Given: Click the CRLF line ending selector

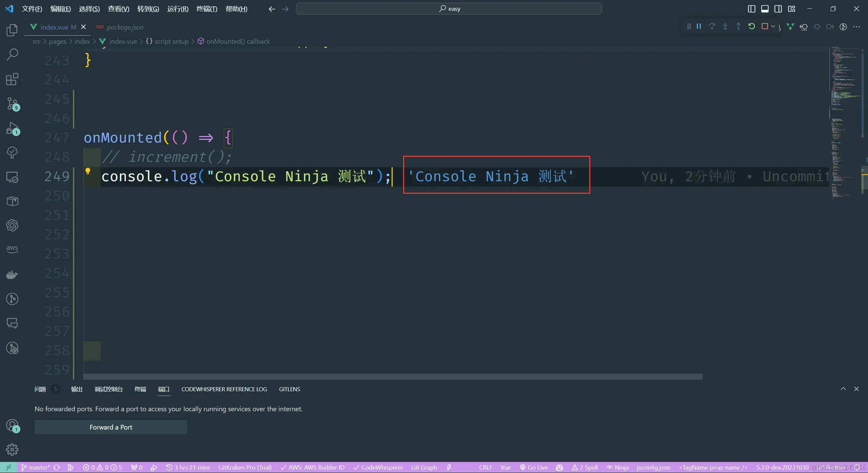Looking at the screenshot, I should click(486, 468).
